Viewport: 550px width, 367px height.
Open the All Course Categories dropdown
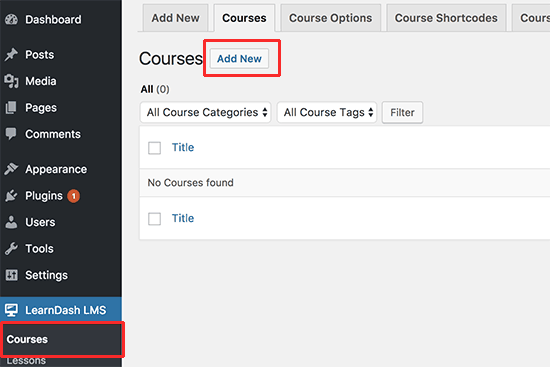click(206, 112)
